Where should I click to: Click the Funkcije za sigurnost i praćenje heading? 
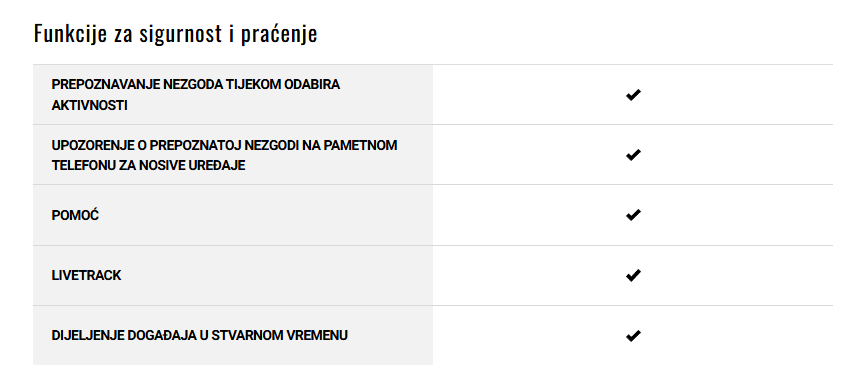click(175, 34)
